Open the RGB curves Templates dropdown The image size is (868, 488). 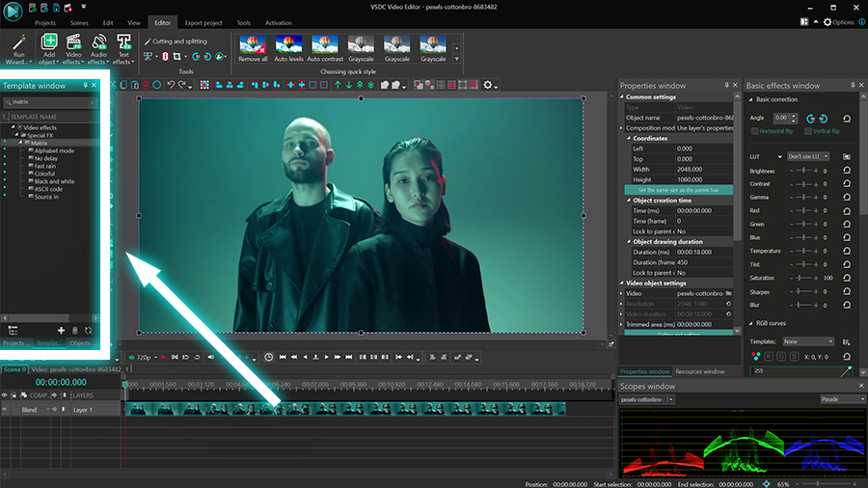tap(808, 341)
